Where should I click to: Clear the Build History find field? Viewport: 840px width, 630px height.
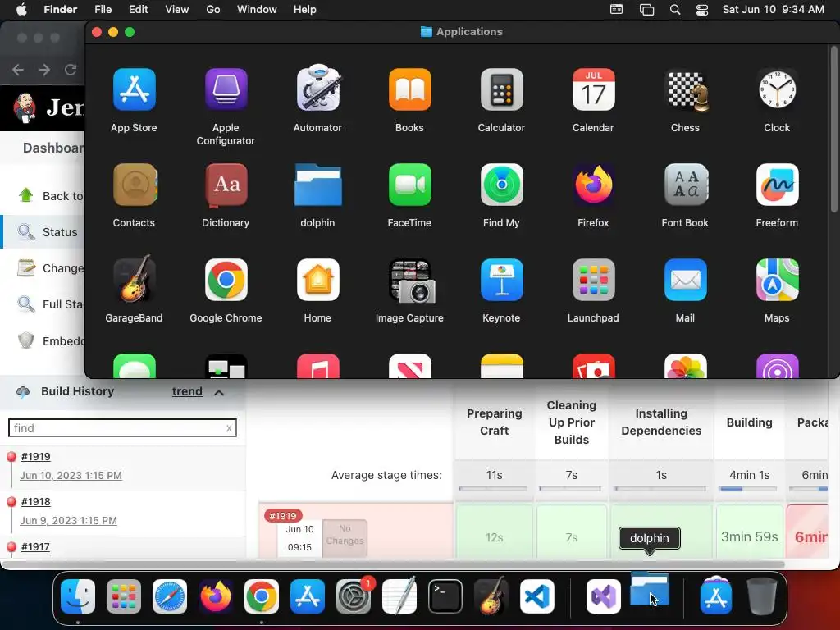point(229,428)
